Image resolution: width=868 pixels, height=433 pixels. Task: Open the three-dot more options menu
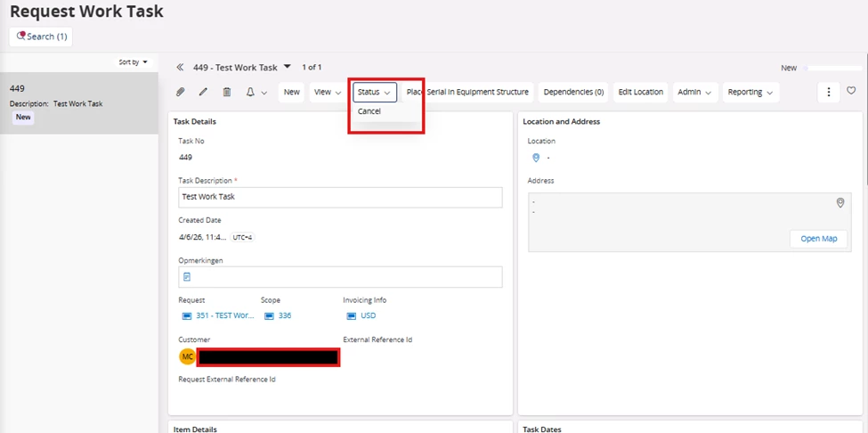tap(828, 92)
